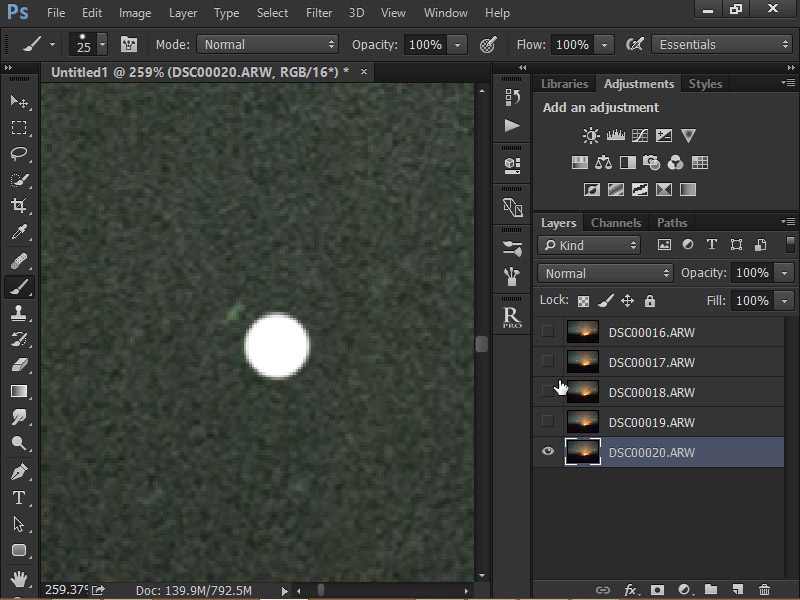
Task: Open the Filter menu
Action: pos(319,13)
